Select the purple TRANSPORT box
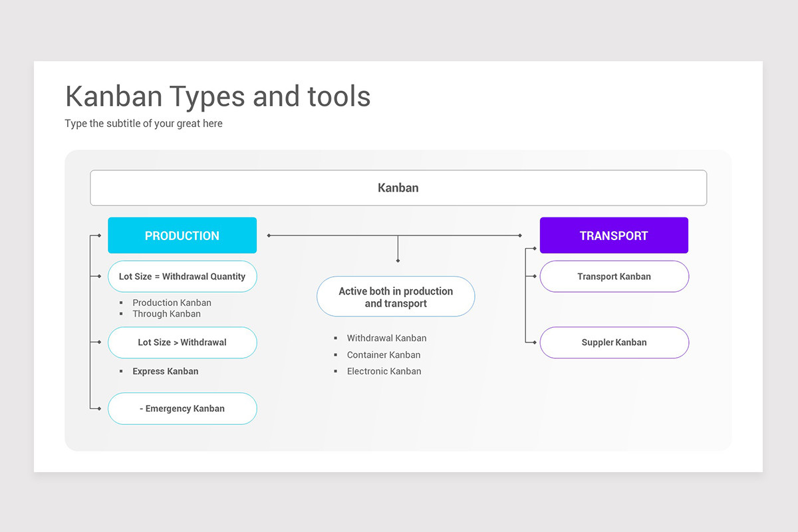 click(x=614, y=235)
